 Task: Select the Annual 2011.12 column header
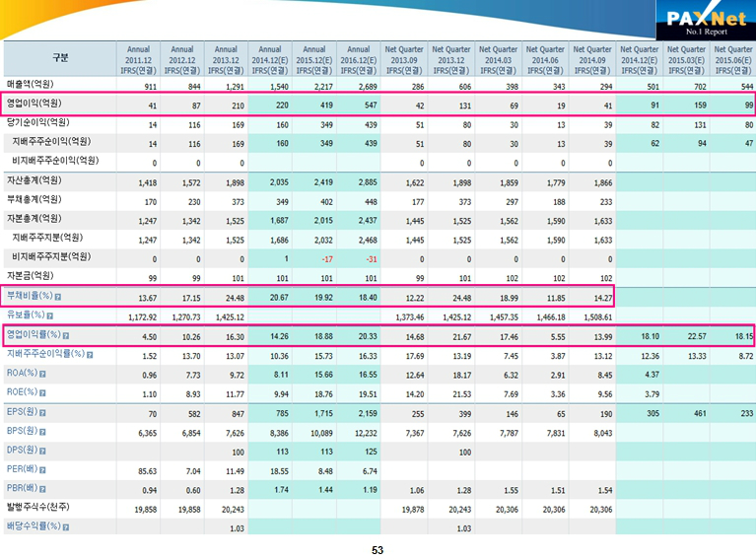click(138, 59)
